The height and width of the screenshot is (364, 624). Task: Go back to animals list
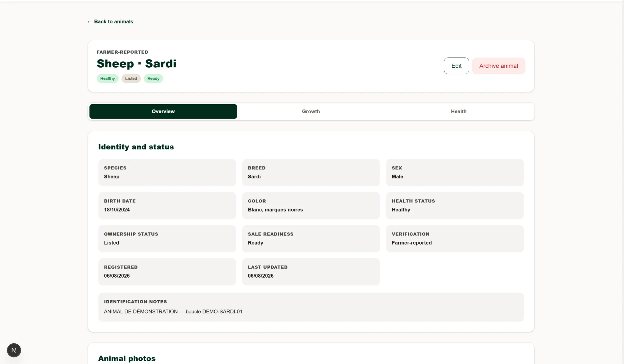click(110, 22)
